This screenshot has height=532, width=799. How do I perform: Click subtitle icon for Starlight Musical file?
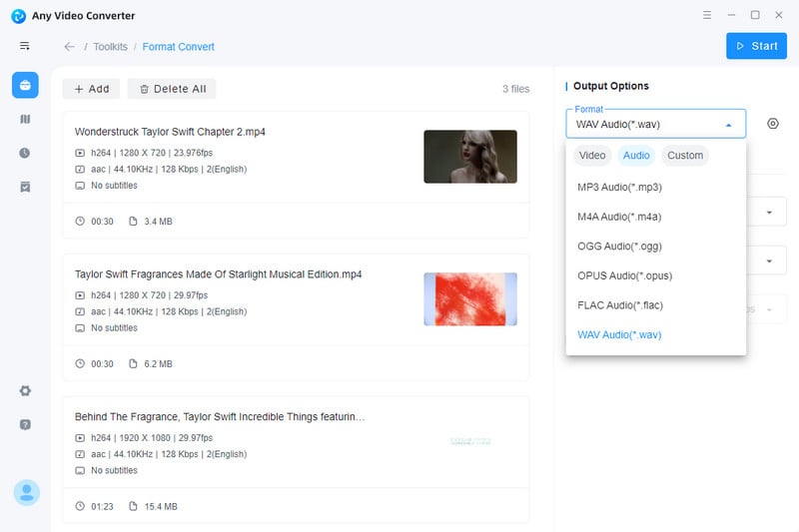pyautogui.click(x=80, y=327)
